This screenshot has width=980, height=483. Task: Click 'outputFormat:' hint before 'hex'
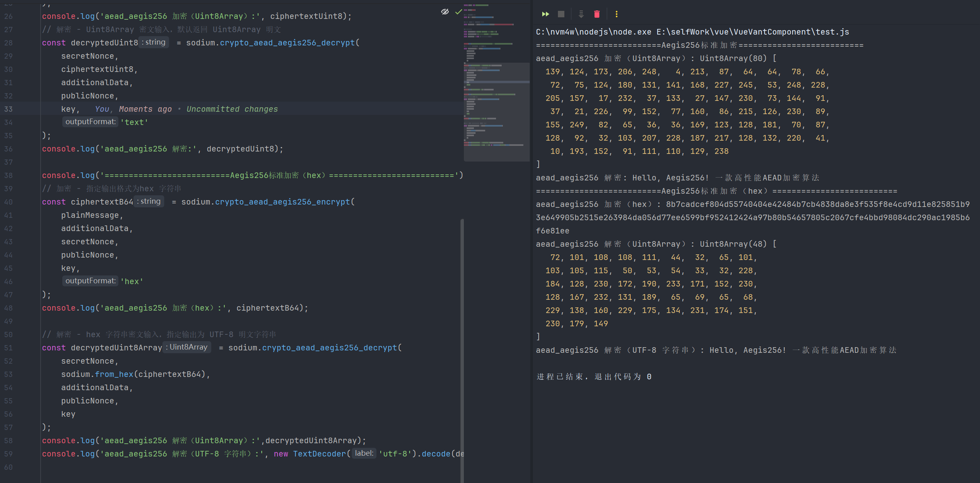[90, 281]
